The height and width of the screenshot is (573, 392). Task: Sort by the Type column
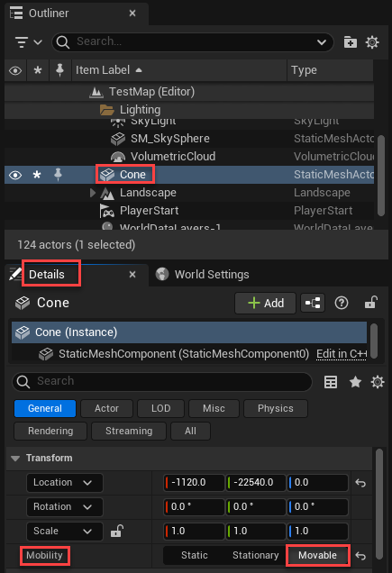coord(330,70)
